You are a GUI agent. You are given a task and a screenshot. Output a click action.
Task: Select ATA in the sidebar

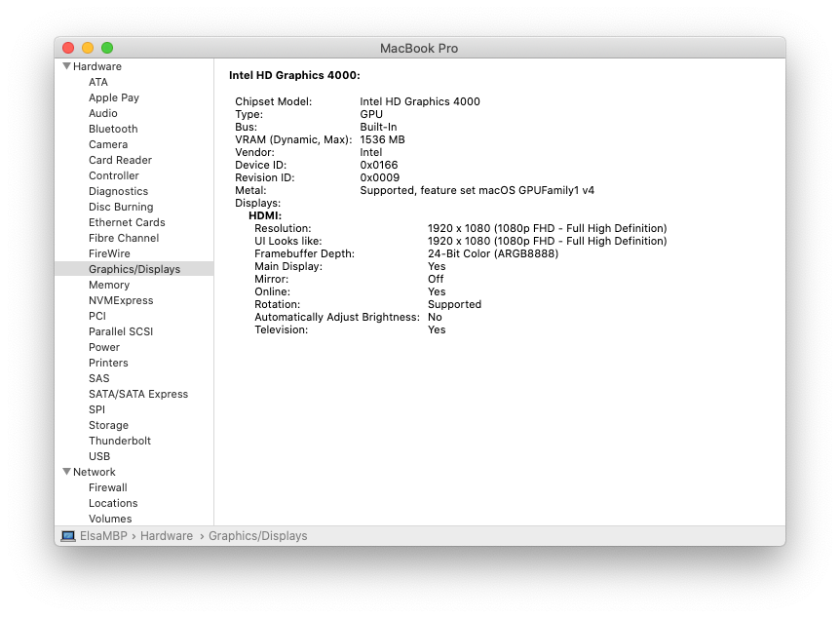(x=98, y=82)
